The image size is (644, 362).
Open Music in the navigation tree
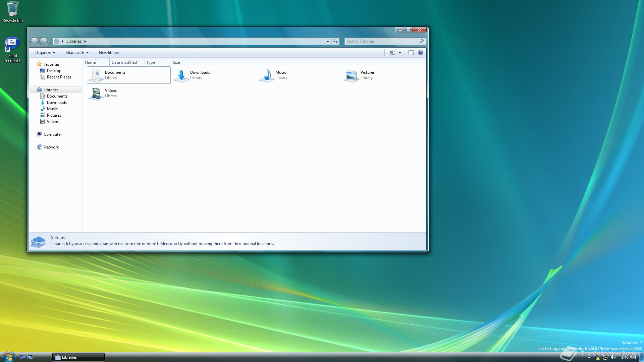click(x=52, y=109)
